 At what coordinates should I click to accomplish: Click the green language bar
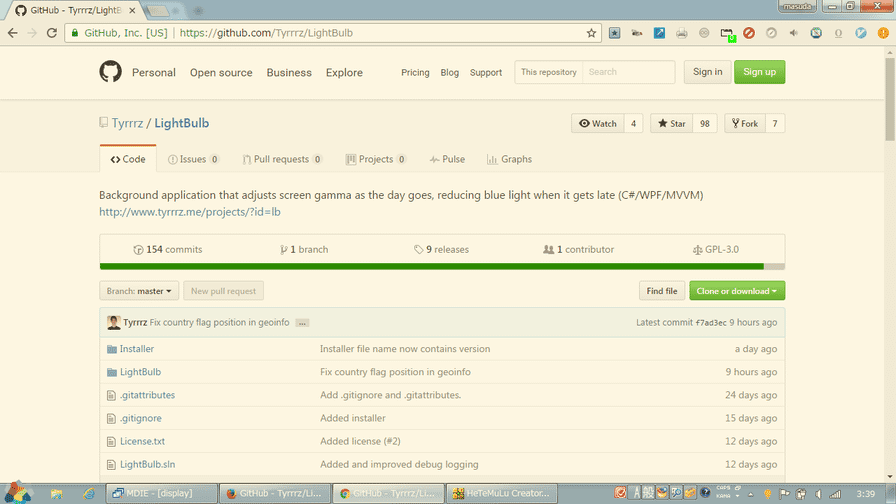pyautogui.click(x=431, y=266)
